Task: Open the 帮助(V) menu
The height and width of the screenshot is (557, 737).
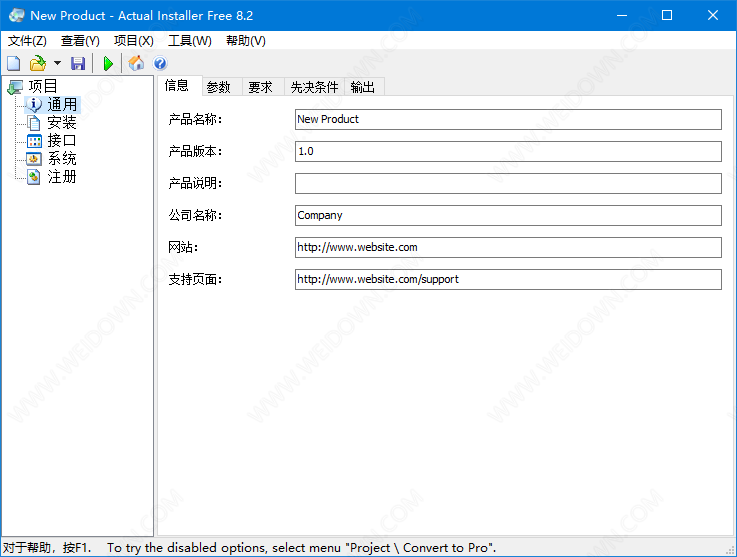Action: pyautogui.click(x=246, y=41)
